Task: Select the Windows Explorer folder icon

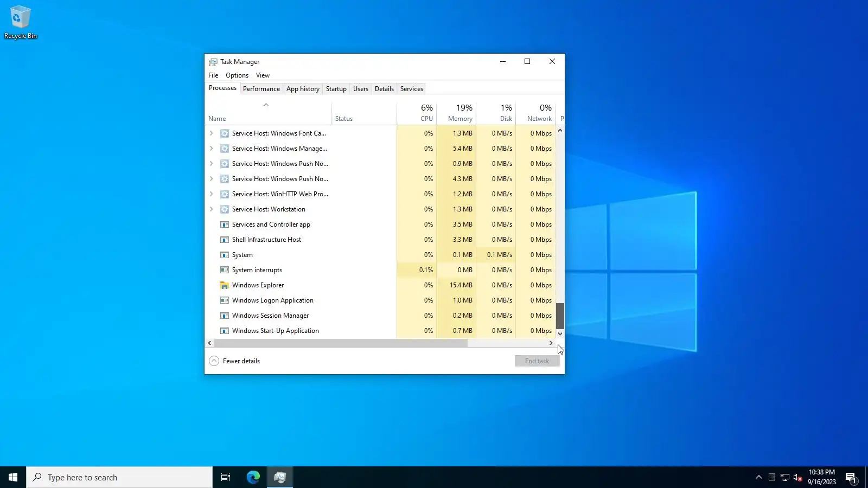Action: (x=224, y=285)
